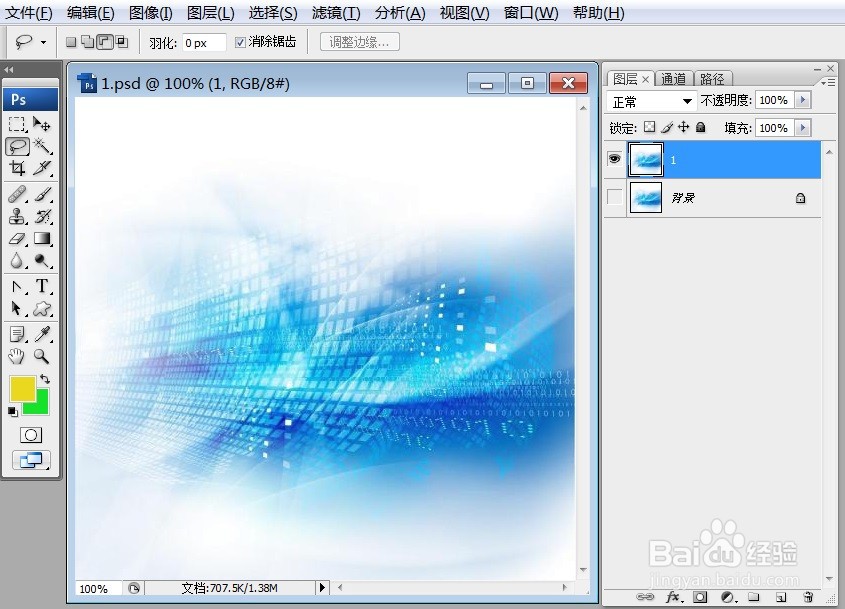
Task: Select the Move tool
Action: coord(41,124)
